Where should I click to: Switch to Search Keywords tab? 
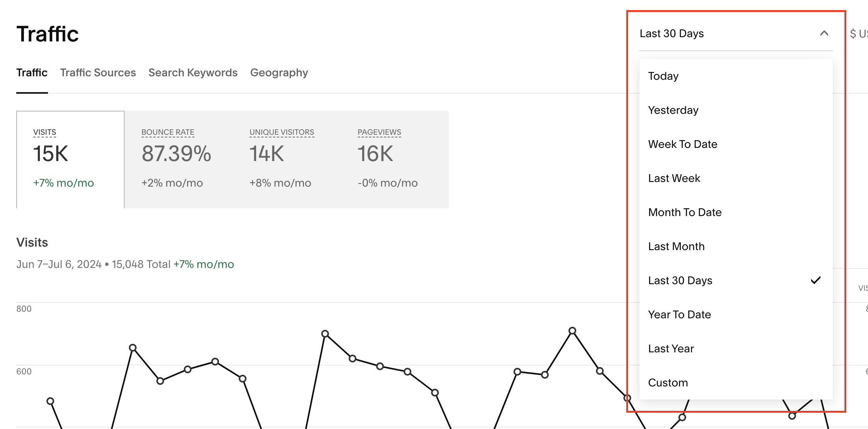click(x=193, y=72)
